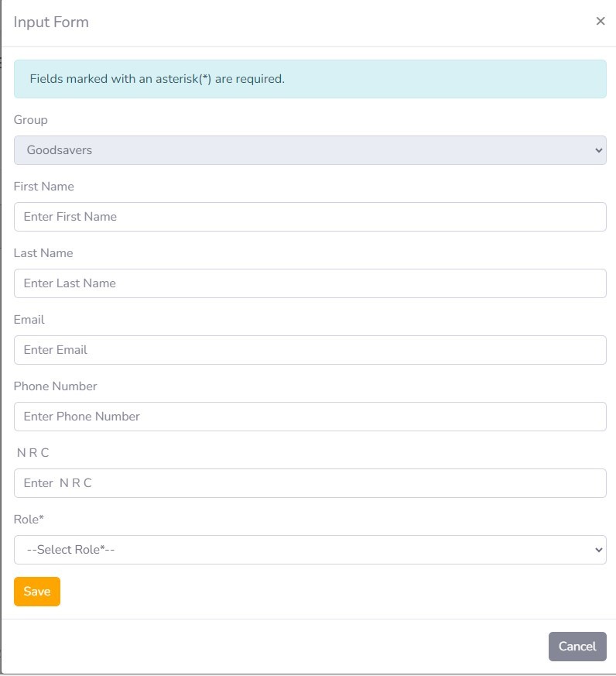The image size is (616, 676).
Task: Expand the Select Role dropdown
Action: 310,550
